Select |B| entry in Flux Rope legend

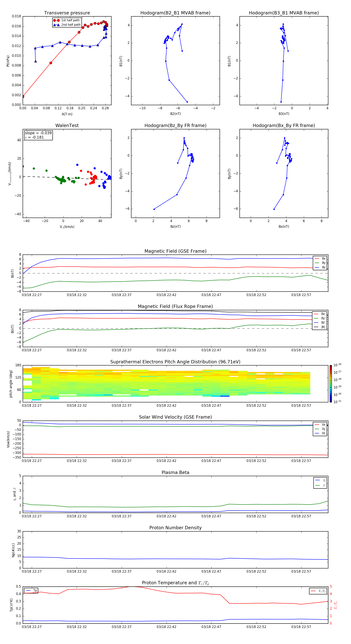point(320,327)
